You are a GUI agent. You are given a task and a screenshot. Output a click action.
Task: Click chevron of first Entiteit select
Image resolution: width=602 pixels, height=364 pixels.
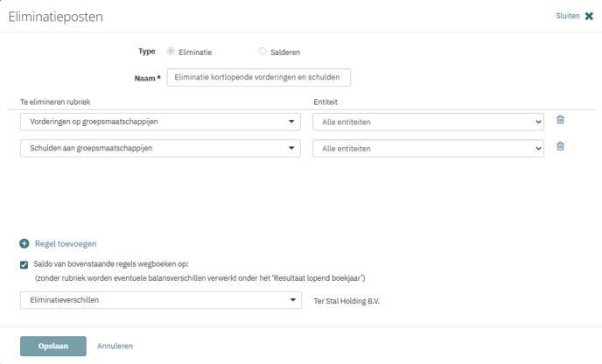538,122
